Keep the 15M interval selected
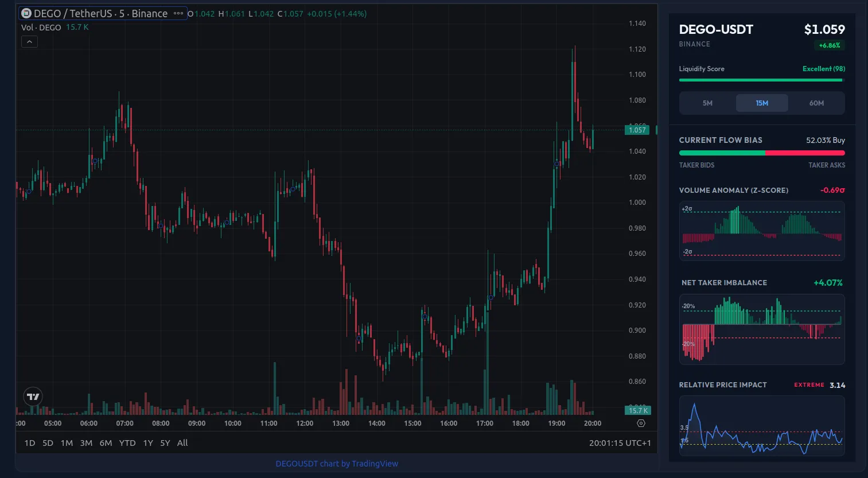 762,103
